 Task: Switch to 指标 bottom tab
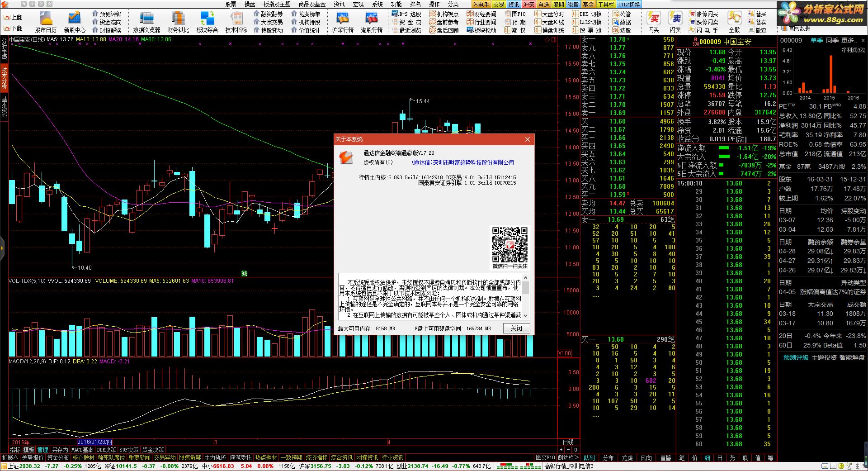pyautogui.click(x=15, y=450)
